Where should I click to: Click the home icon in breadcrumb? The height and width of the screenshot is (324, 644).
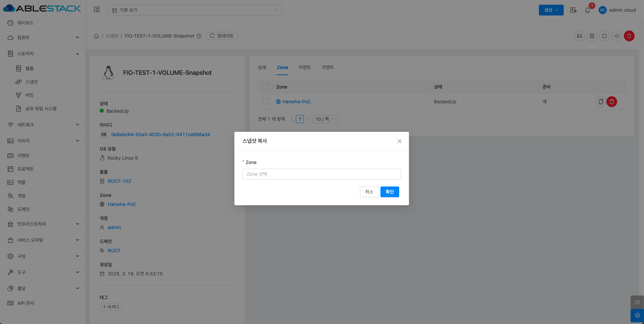(96, 36)
